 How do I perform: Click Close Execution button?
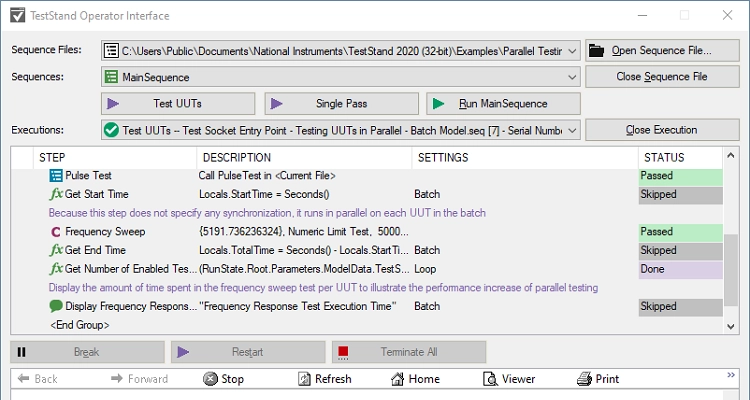click(x=655, y=130)
